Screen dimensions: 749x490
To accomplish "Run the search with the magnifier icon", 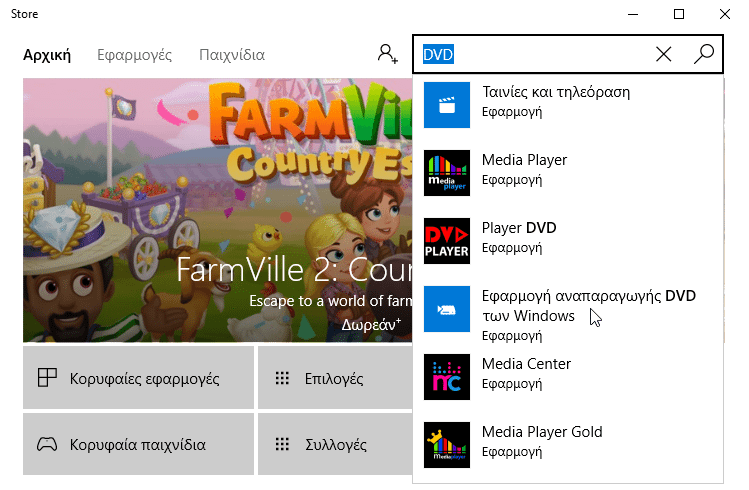I will (704, 54).
